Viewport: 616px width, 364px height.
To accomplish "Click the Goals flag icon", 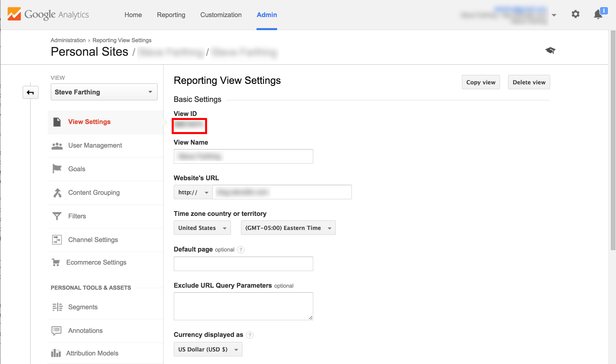I will (x=57, y=169).
